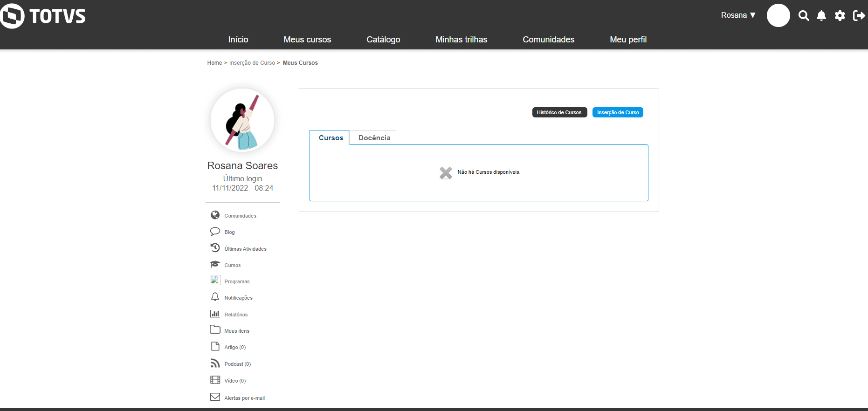Click the Relatórios bar chart icon
Screen dimensions: 868x411
(x=215, y=314)
